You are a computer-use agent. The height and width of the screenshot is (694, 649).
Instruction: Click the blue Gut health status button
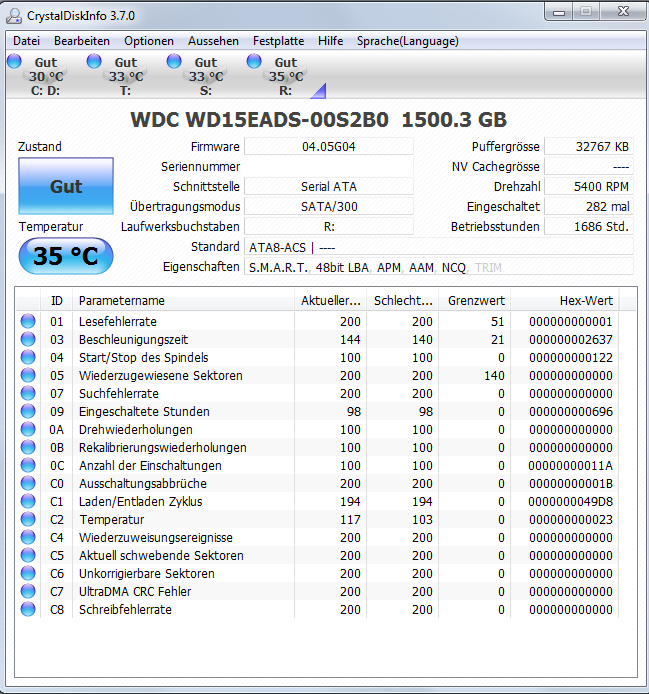pyautogui.click(x=66, y=186)
